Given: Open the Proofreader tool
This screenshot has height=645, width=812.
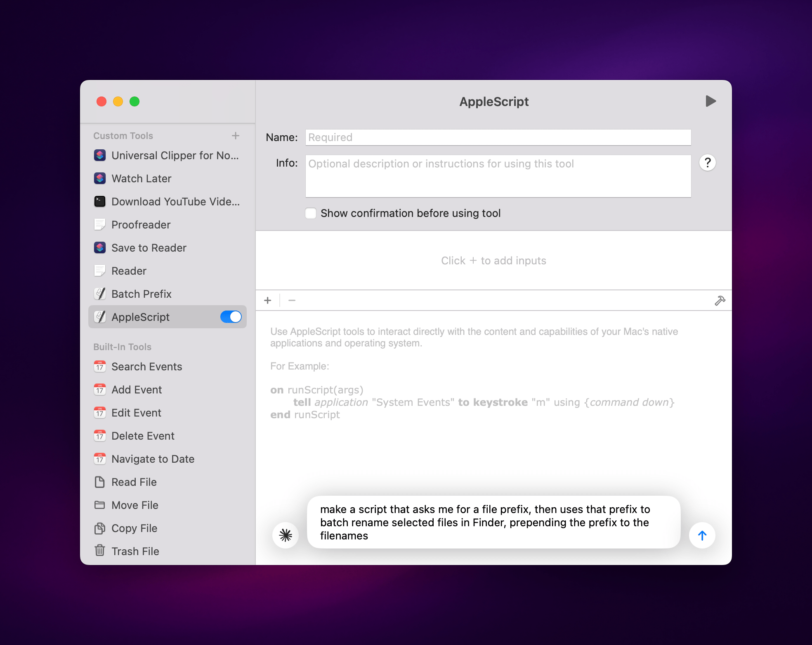Looking at the screenshot, I should [x=168, y=224].
